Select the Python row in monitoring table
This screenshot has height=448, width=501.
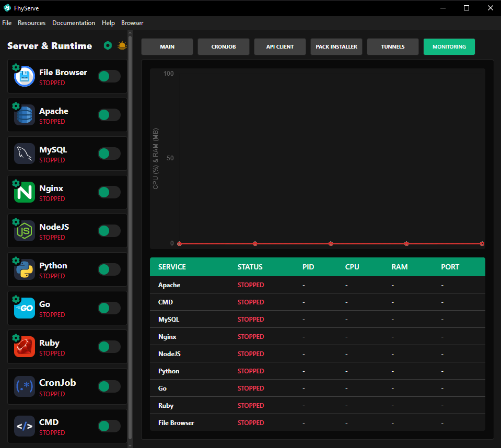point(318,371)
